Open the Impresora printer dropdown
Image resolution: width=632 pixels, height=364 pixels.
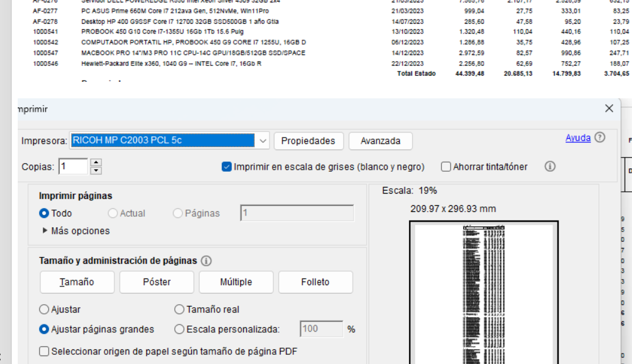[263, 140]
